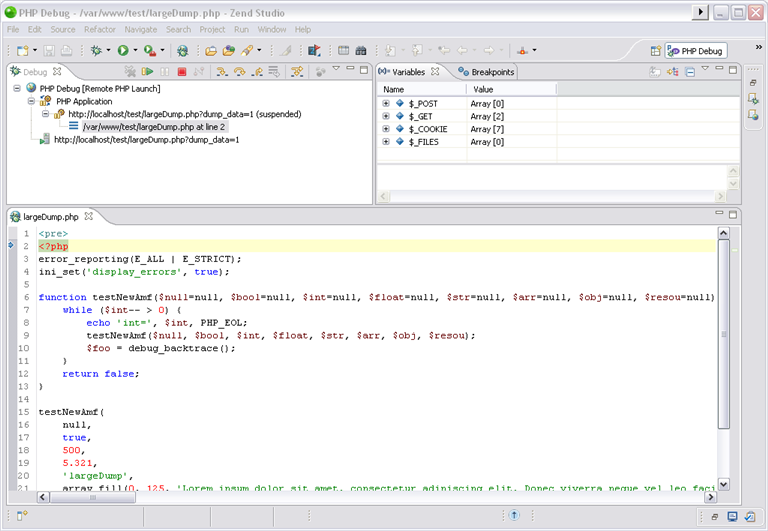This screenshot has width=768, height=531.
Task: Collapse all variables in Variables view
Action: 690,72
